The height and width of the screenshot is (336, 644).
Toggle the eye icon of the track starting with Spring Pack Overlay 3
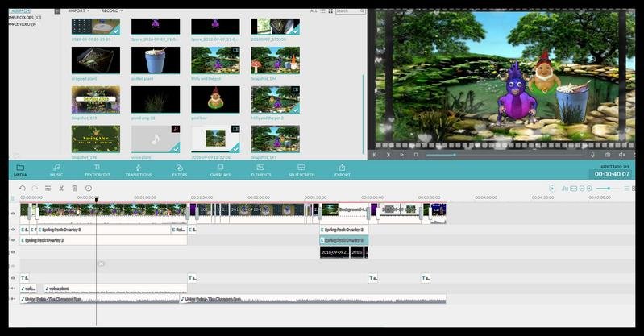tap(13, 240)
